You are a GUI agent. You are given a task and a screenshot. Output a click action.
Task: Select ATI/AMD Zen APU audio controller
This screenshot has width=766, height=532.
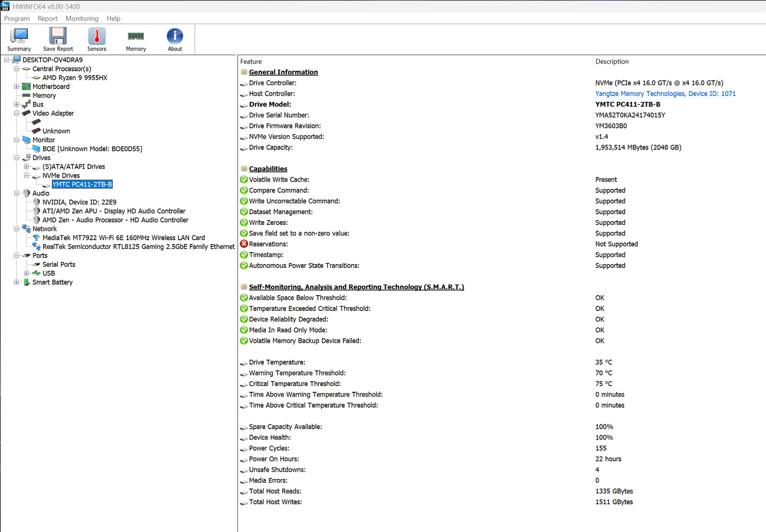pyautogui.click(x=114, y=211)
